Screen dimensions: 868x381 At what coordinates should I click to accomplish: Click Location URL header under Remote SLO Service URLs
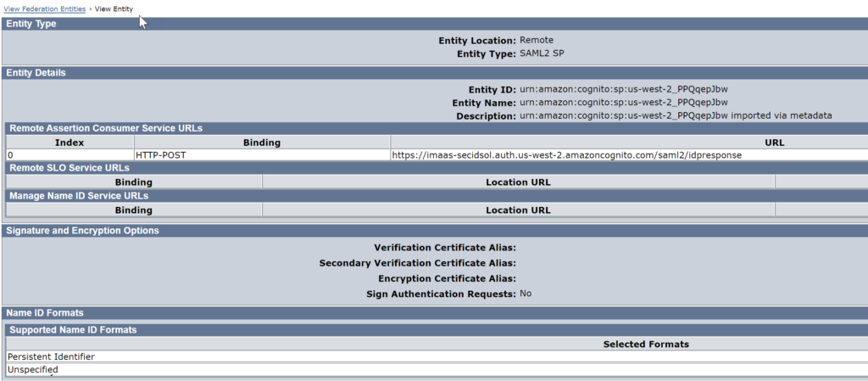518,182
